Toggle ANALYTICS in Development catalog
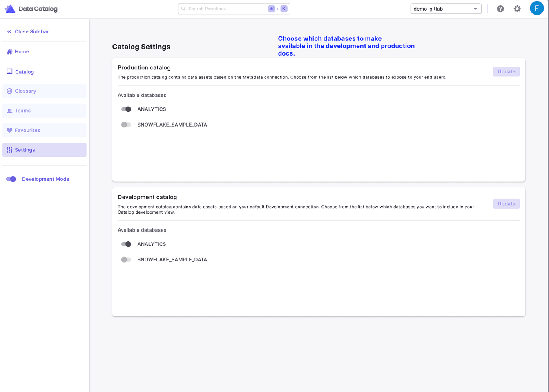The width and height of the screenshot is (549, 392). click(126, 244)
